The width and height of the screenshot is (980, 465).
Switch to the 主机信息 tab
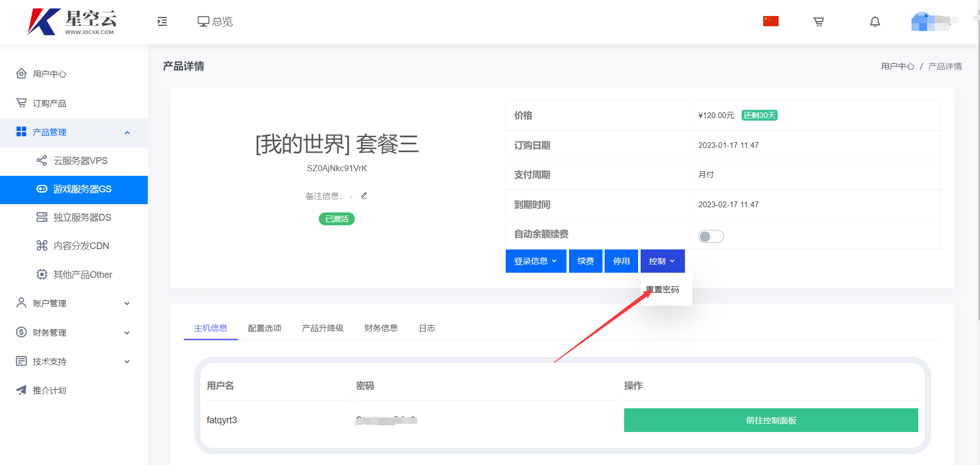tap(211, 328)
